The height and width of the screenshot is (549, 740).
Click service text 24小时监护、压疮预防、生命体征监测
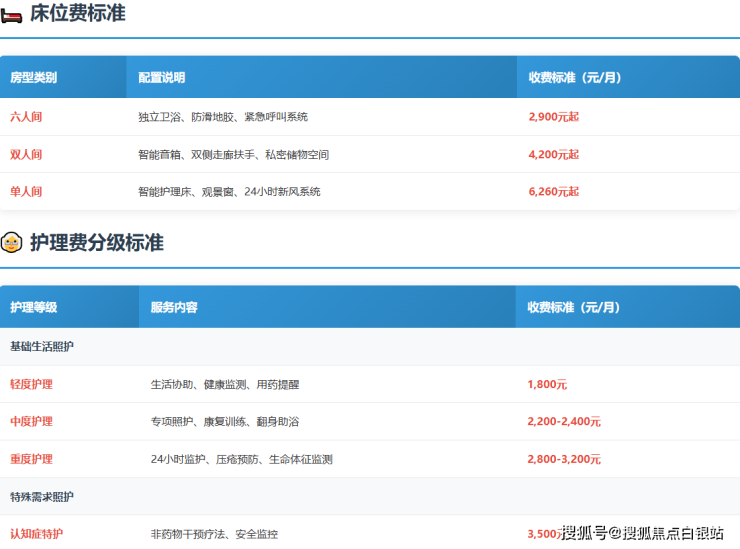242,459
